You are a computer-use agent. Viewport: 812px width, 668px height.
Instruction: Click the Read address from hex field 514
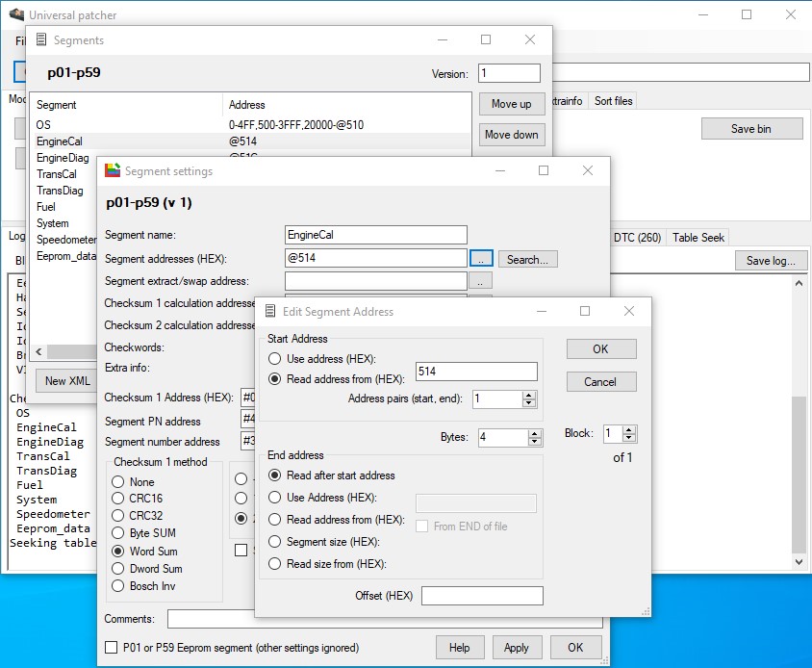pyautogui.click(x=476, y=371)
